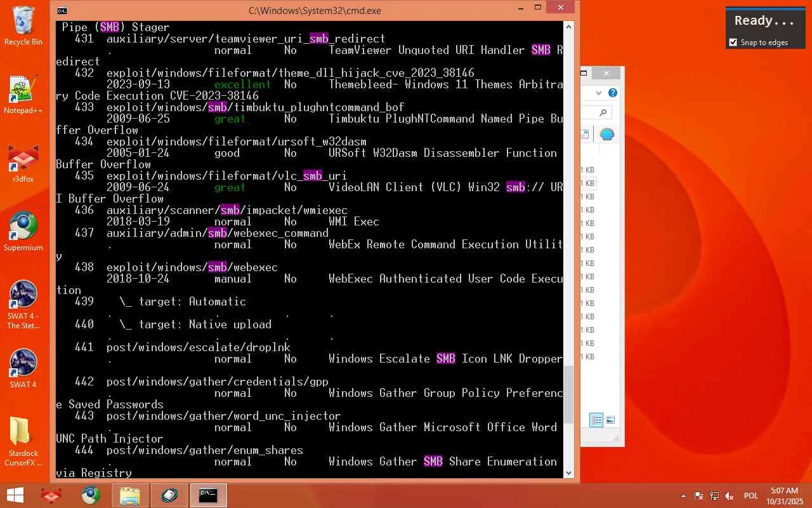
Task: Select the desktop shortcut labeled just SWAT 4
Action: (x=23, y=368)
